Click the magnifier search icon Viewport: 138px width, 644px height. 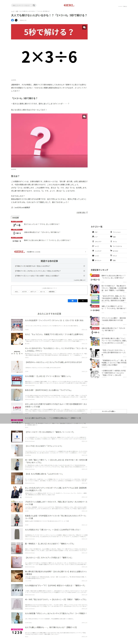34,5
